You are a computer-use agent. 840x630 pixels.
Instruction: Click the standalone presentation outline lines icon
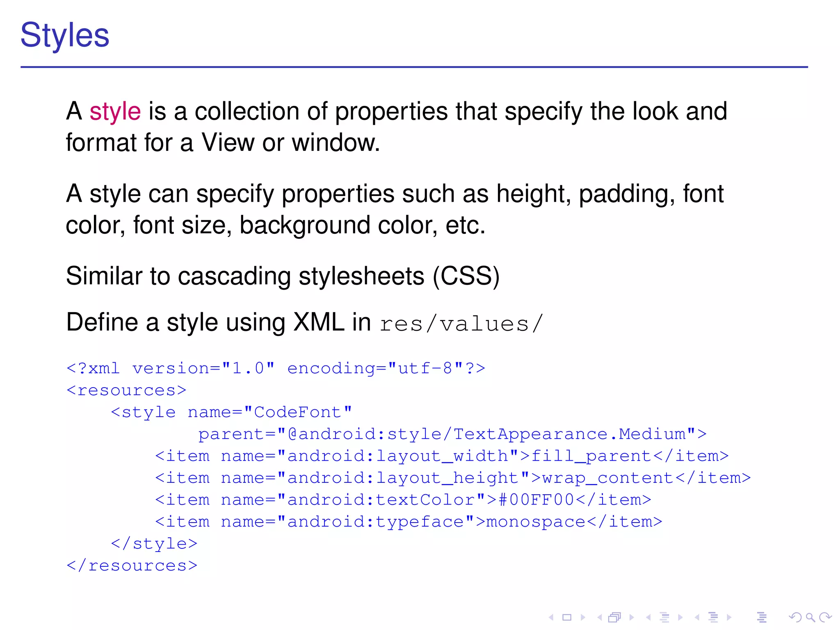762,617
